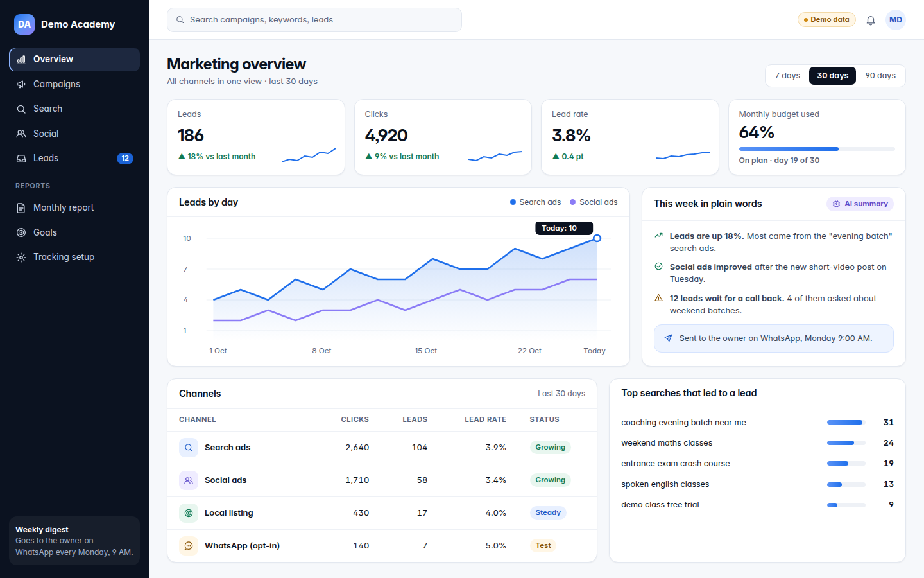
Task: Open the MD user avatar
Action: point(896,20)
